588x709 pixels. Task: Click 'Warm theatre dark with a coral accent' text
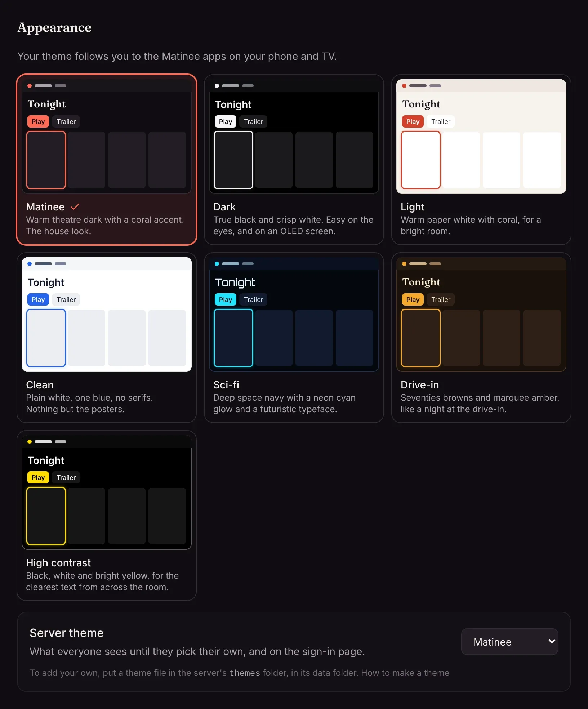[105, 220]
